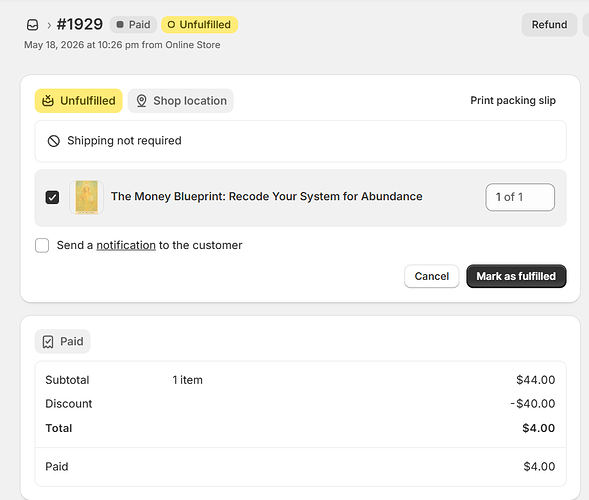Viewport: 589px width, 500px height.
Task: Click the breadcrumb chevron before #1929
Action: coord(49,25)
